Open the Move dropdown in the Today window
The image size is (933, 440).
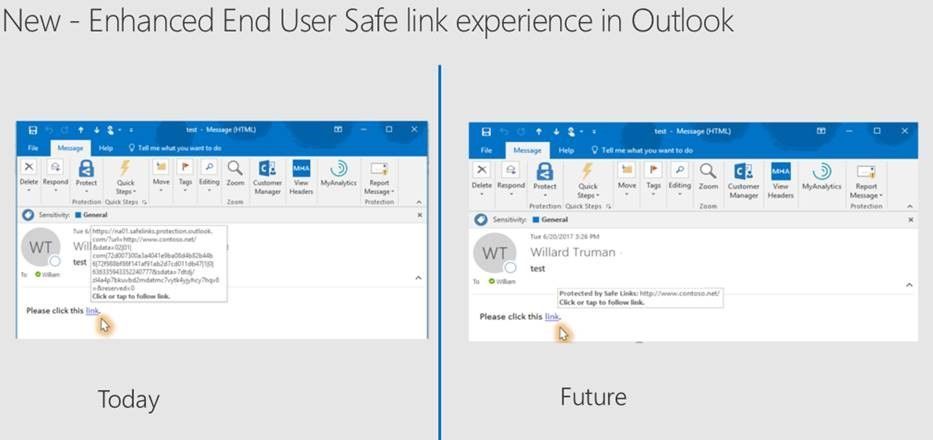161,176
